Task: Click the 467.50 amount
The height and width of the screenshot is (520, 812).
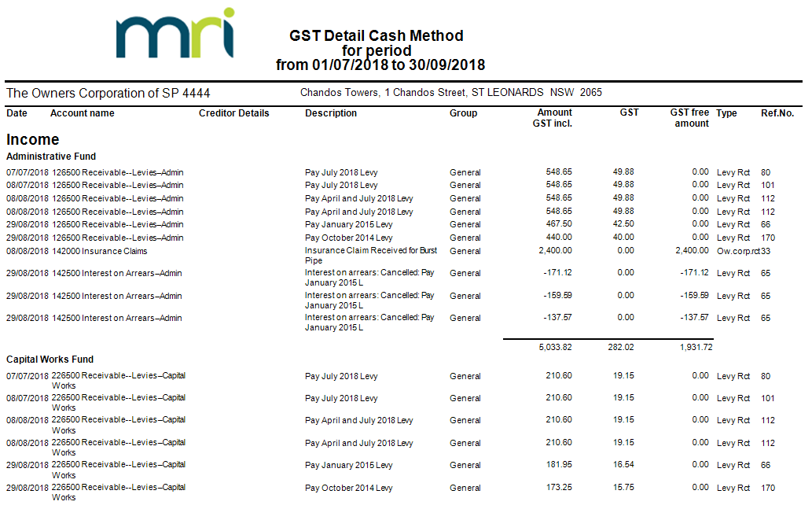Action: pyautogui.click(x=559, y=223)
